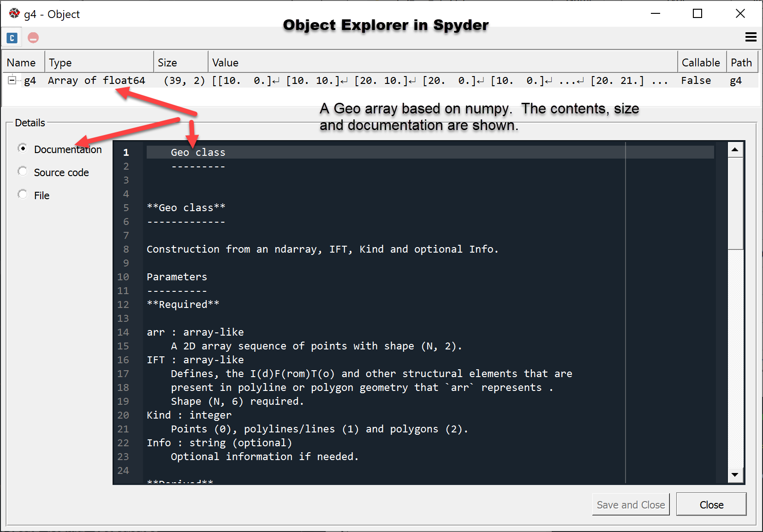Image resolution: width=763 pixels, height=532 pixels.
Task: Click the 'IFT : array-like' line
Action: (195, 360)
